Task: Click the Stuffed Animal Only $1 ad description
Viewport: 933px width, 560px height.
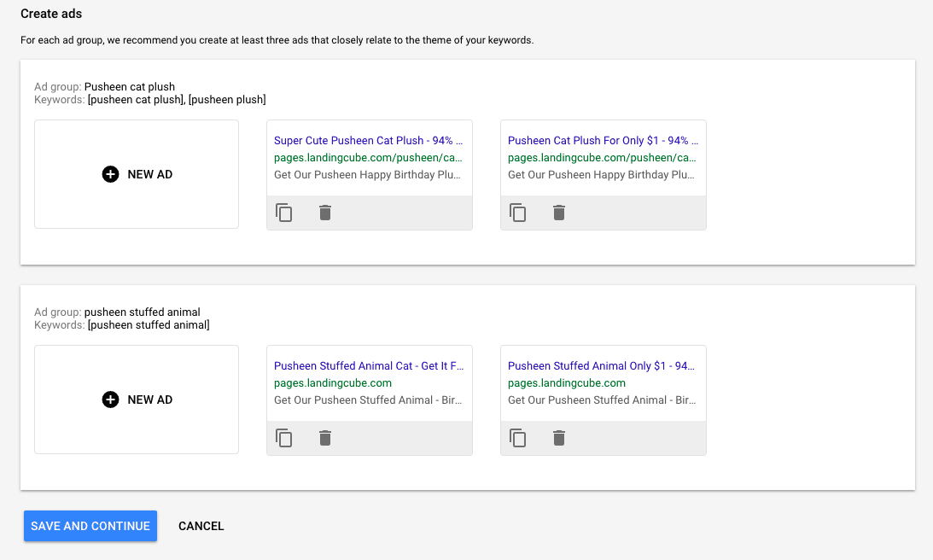Action: coord(603,400)
